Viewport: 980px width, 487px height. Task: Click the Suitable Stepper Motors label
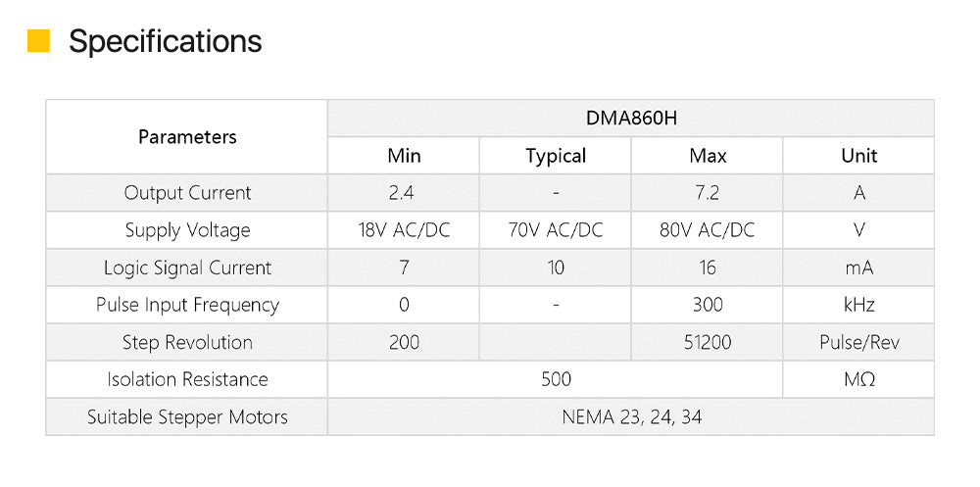[187, 416]
